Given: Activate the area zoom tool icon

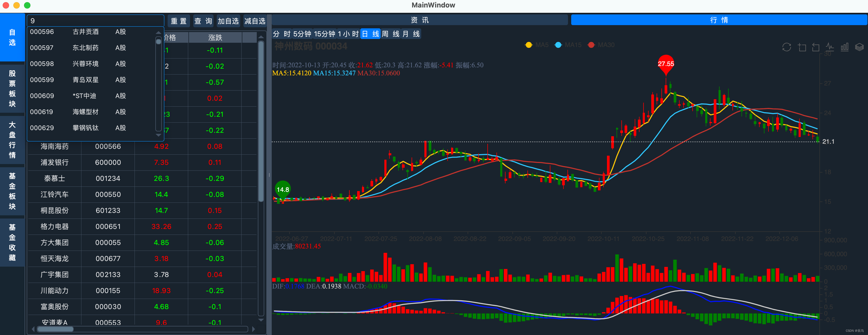Looking at the screenshot, I should [802, 47].
